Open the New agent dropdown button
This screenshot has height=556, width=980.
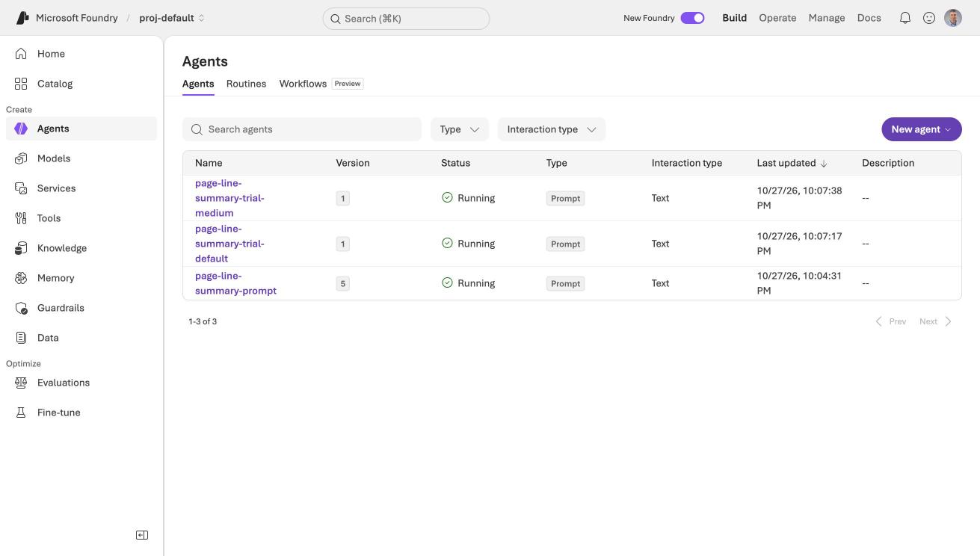coord(922,129)
